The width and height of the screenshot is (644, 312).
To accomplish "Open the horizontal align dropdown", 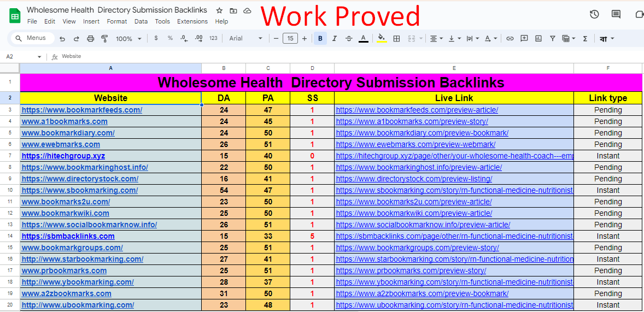I will tap(436, 39).
